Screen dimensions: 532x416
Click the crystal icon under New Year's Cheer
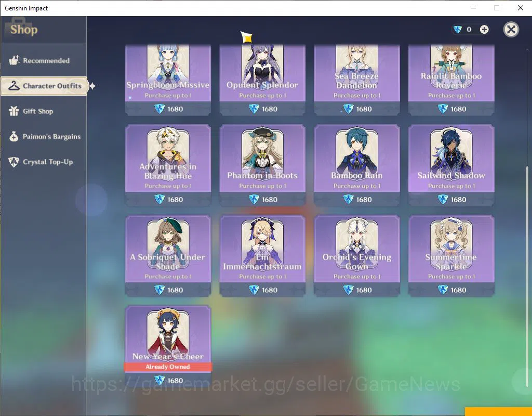(159, 380)
